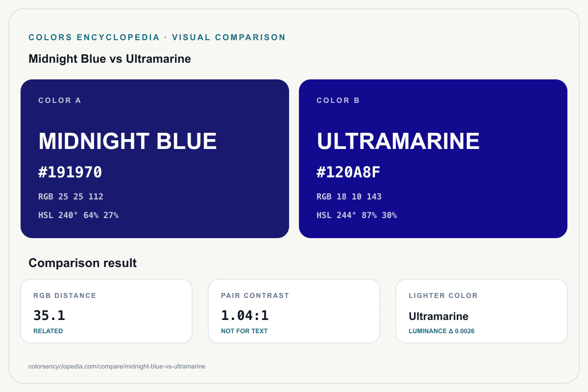Image resolution: width=588 pixels, height=392 pixels.
Task: Click the colorsencyclopedia.com compare URL
Action: 117,366
